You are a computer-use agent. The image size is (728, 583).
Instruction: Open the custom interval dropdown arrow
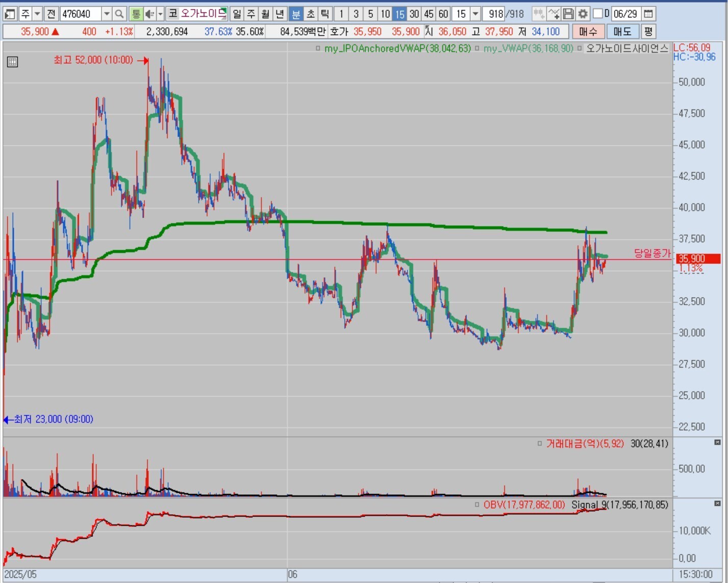475,14
